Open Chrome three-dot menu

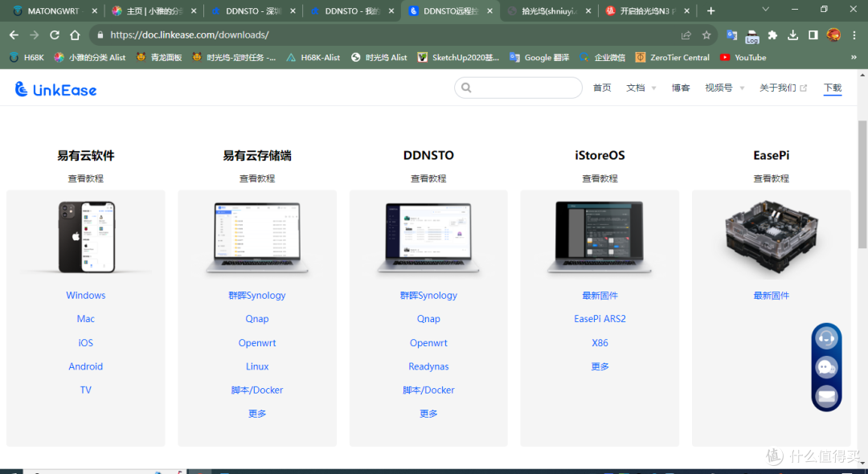[853, 35]
